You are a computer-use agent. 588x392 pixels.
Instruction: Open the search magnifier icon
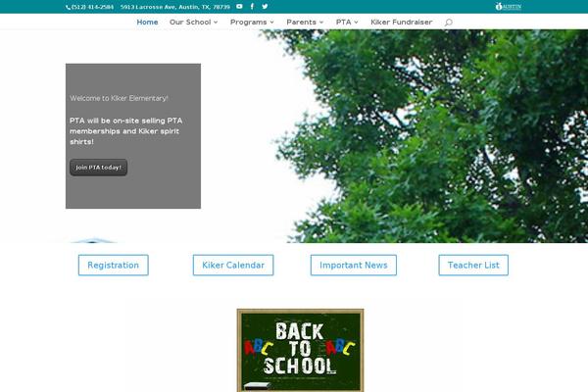448,23
